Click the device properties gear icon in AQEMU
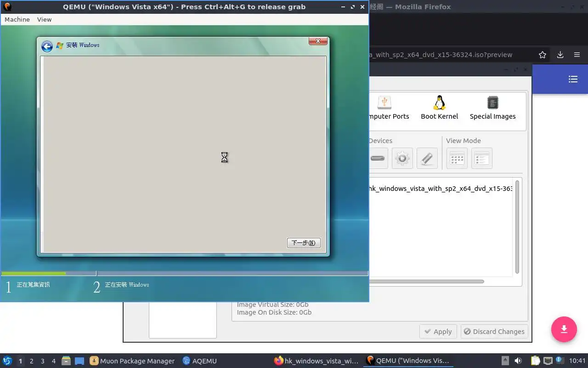 402,158
